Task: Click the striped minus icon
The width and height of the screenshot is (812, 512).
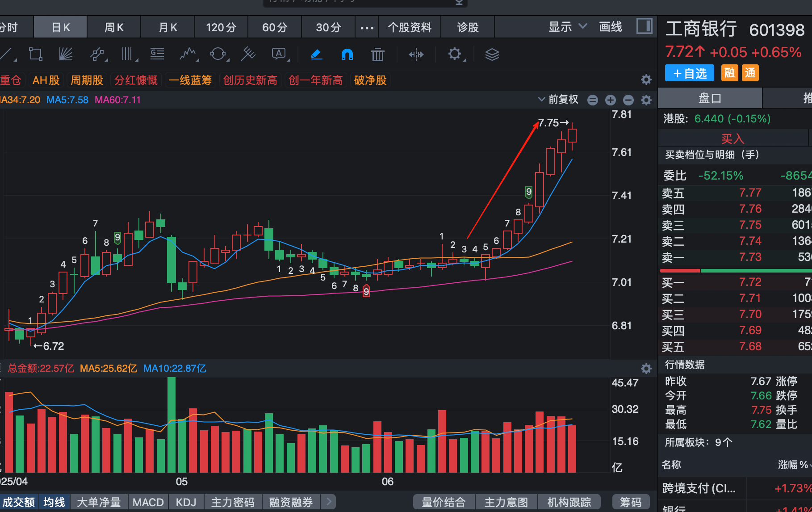Action: tap(593, 100)
